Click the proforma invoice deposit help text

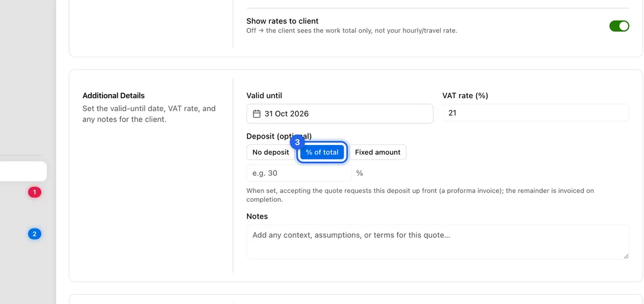point(420,195)
